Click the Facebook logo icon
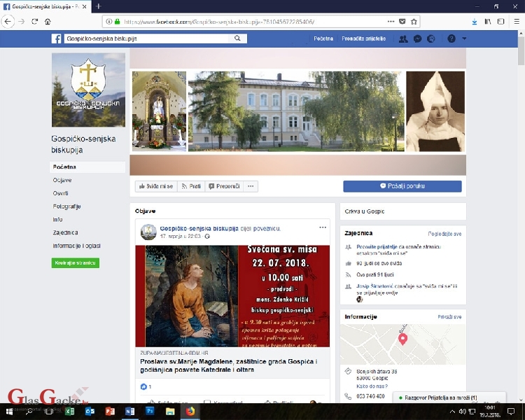Viewport: 525px width, 420px height. (x=56, y=38)
